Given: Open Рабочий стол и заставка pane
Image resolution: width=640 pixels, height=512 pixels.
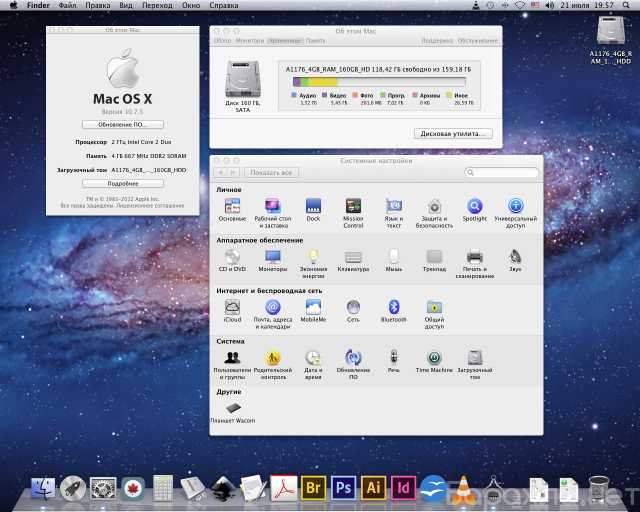Looking at the screenshot, I should 273,213.
